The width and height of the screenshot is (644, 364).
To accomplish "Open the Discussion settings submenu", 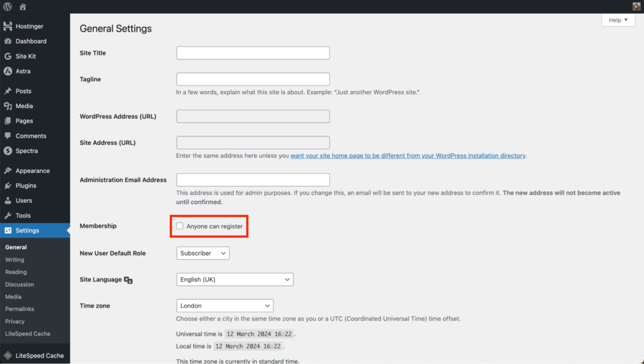I will (19, 284).
